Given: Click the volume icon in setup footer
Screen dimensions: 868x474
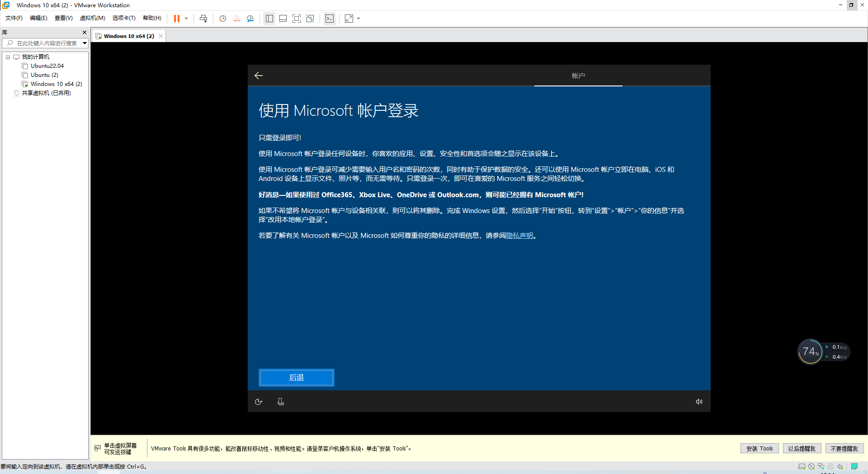Looking at the screenshot, I should tap(699, 402).
